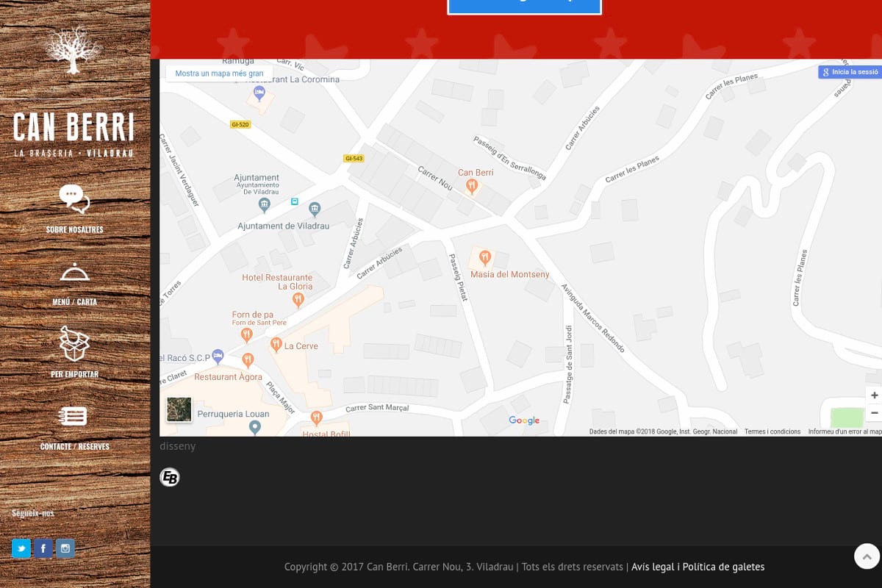
Task: Click the Masia del Montseny restaurant pin
Action: [484, 257]
